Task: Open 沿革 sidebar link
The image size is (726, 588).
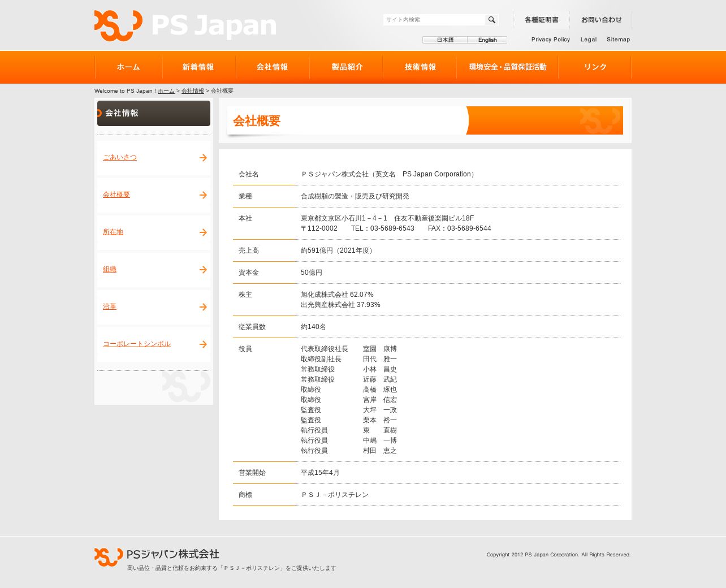Action: click(110, 307)
